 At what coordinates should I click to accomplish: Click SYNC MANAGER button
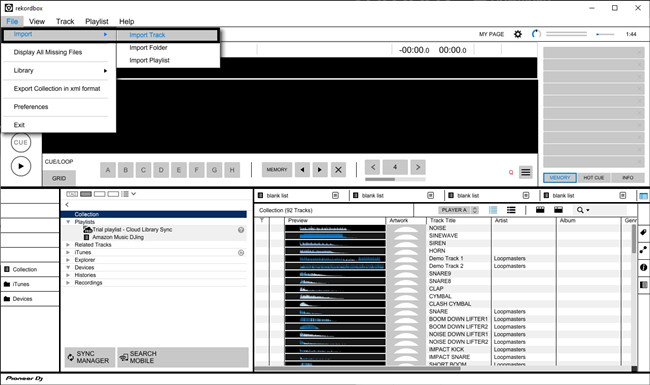(x=90, y=357)
